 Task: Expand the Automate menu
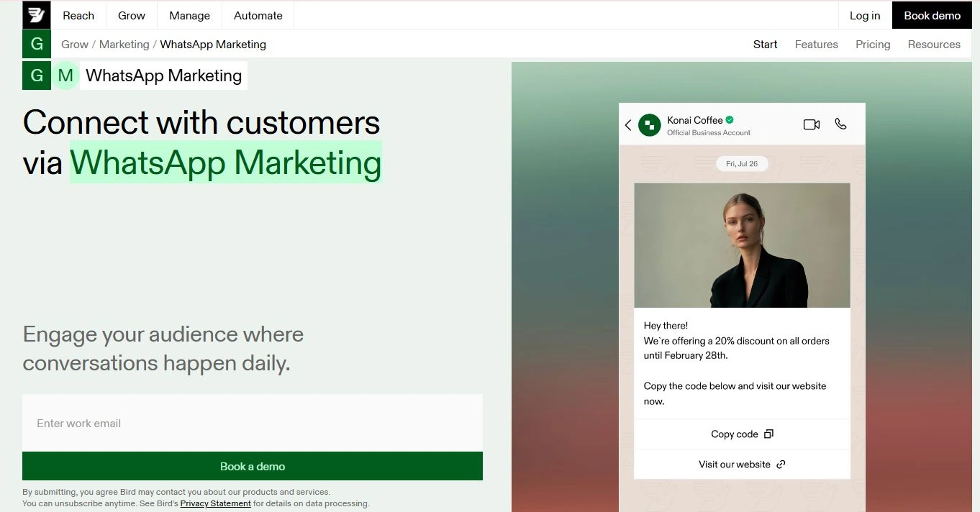(x=258, y=15)
